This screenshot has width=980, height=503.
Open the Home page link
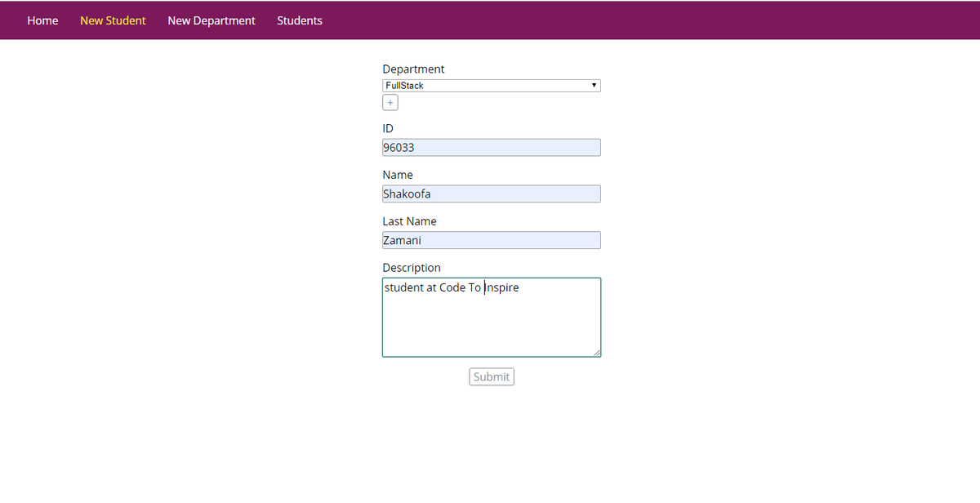(x=42, y=20)
